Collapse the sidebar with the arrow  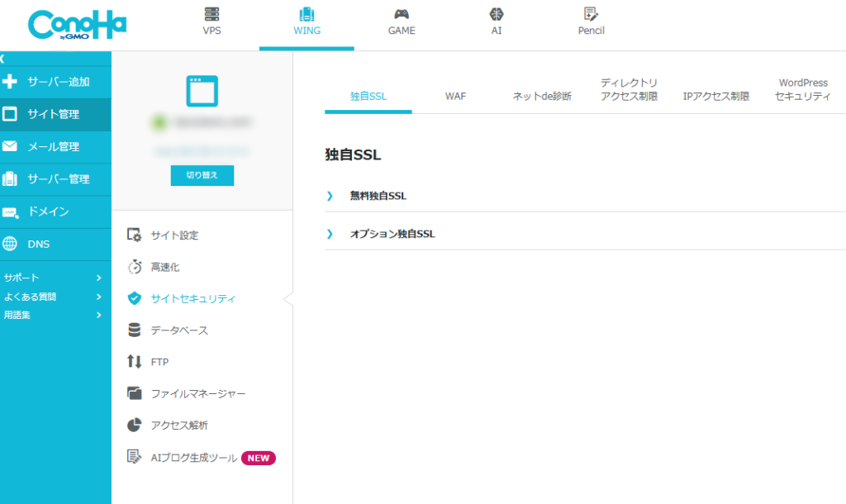[4, 56]
